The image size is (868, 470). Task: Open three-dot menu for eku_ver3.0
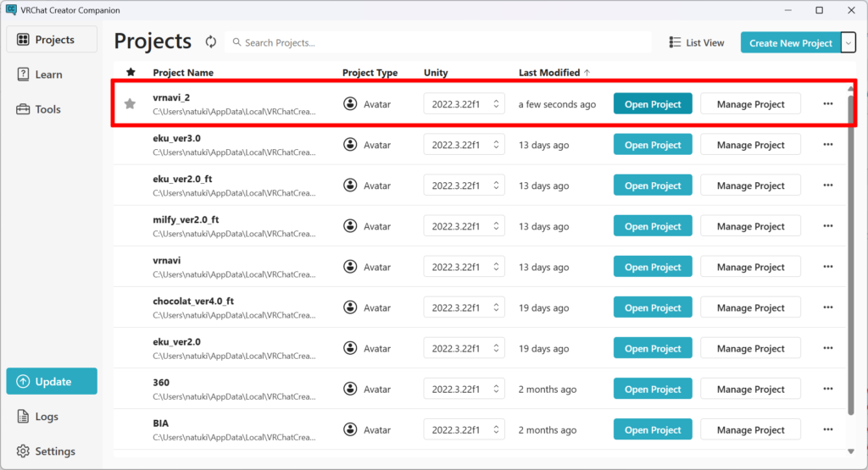827,145
